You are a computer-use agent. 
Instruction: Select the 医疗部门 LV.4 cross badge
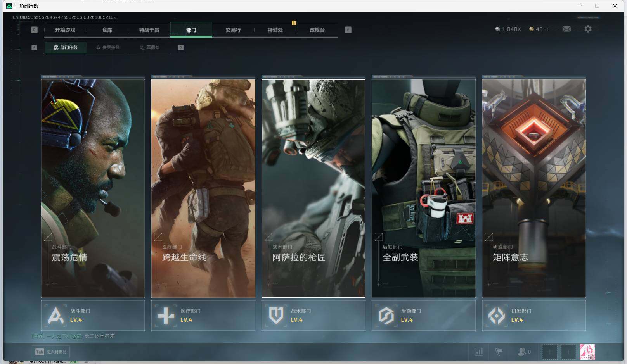(203, 316)
